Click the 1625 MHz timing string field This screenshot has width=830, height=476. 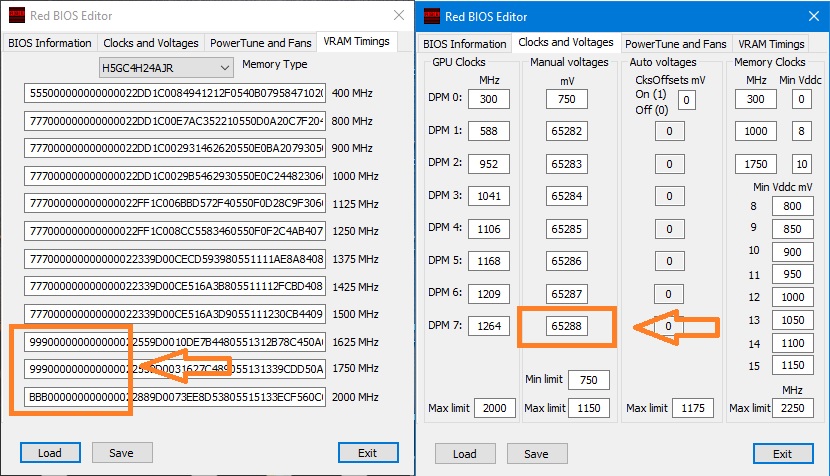[x=175, y=342]
